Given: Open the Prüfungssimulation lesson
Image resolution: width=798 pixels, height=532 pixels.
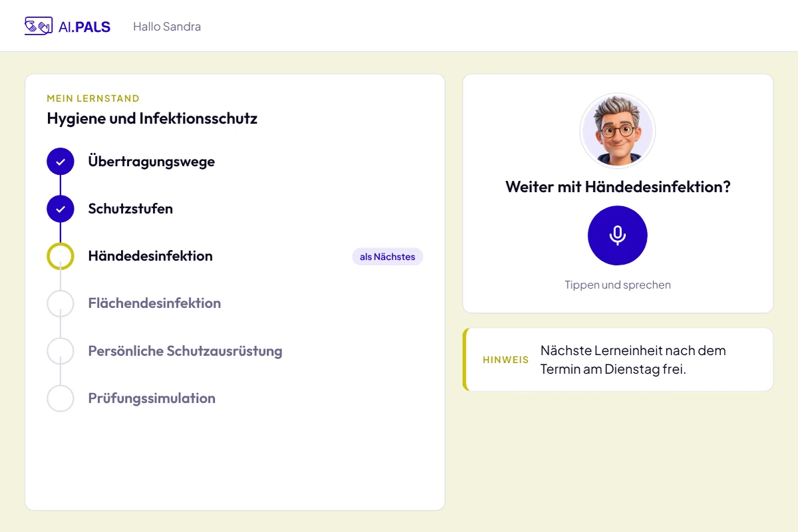Looking at the screenshot, I should click(152, 398).
